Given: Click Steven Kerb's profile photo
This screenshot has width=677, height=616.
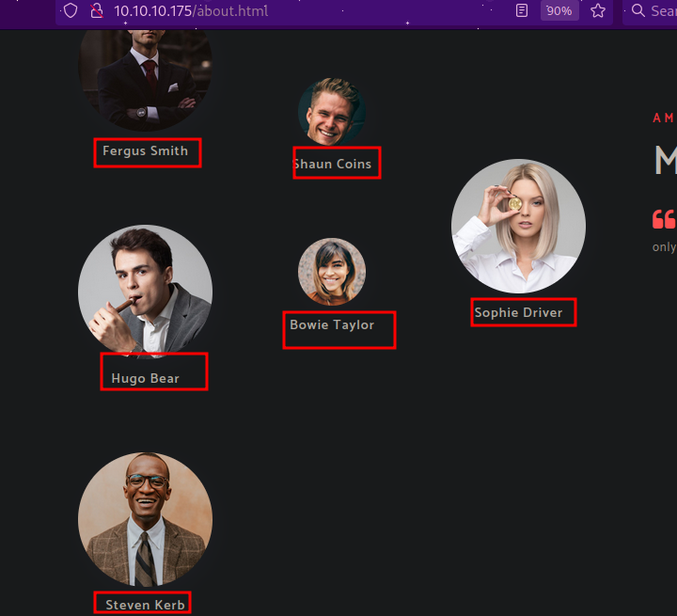Looking at the screenshot, I should 145,520.
